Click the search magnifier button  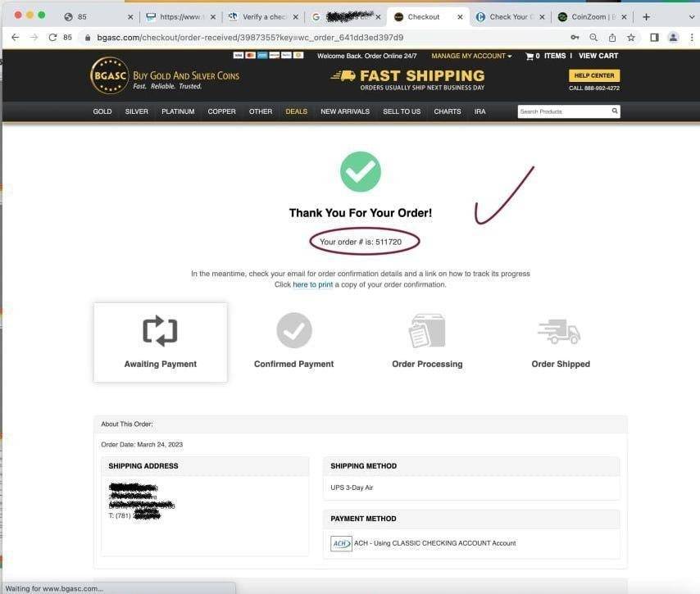[x=615, y=111]
